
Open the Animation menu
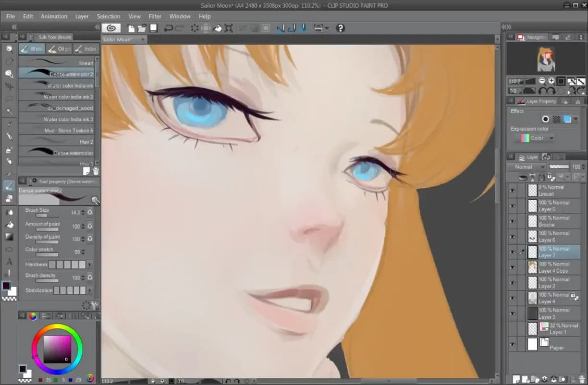coord(54,16)
